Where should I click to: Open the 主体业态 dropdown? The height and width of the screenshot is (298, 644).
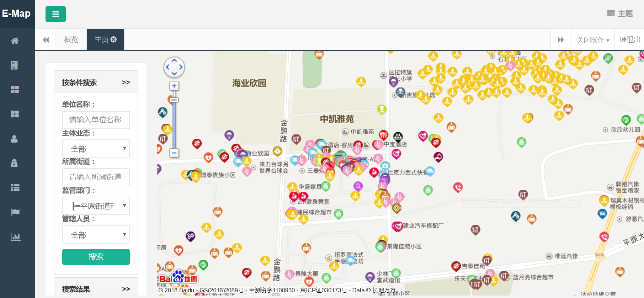[x=96, y=149]
